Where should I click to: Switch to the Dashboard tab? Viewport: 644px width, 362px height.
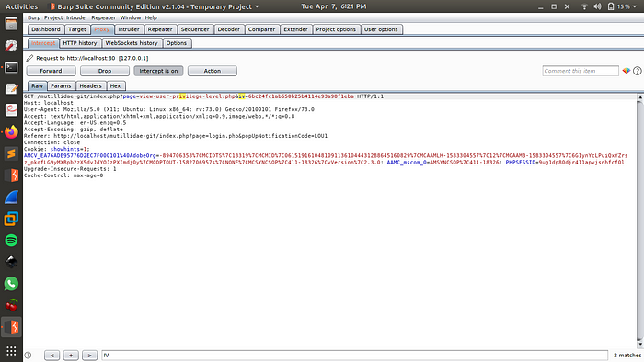46,29
